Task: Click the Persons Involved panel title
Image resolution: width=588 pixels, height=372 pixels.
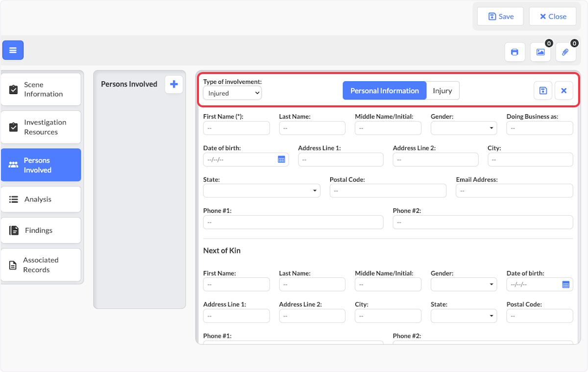Action: 129,84
